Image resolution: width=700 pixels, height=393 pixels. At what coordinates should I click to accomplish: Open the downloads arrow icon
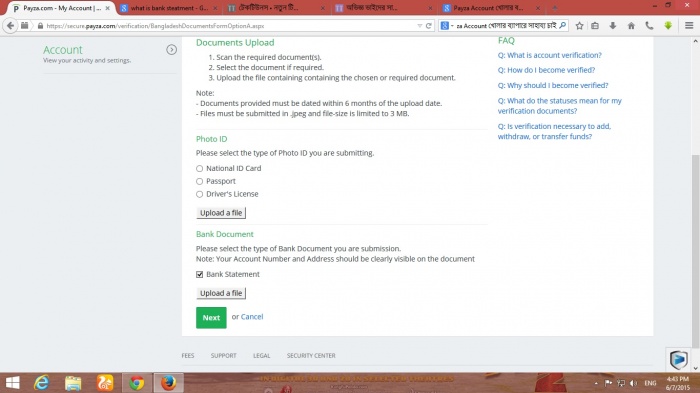pos(613,26)
